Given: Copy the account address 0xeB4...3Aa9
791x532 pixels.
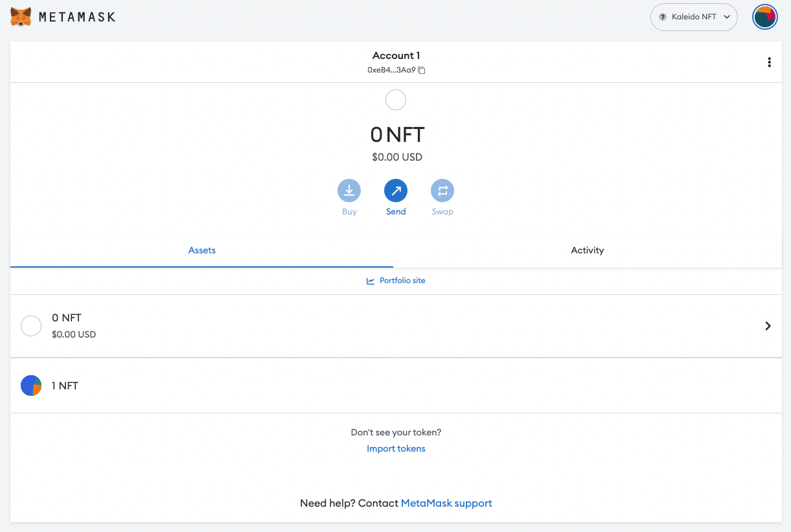Looking at the screenshot, I should coord(422,70).
